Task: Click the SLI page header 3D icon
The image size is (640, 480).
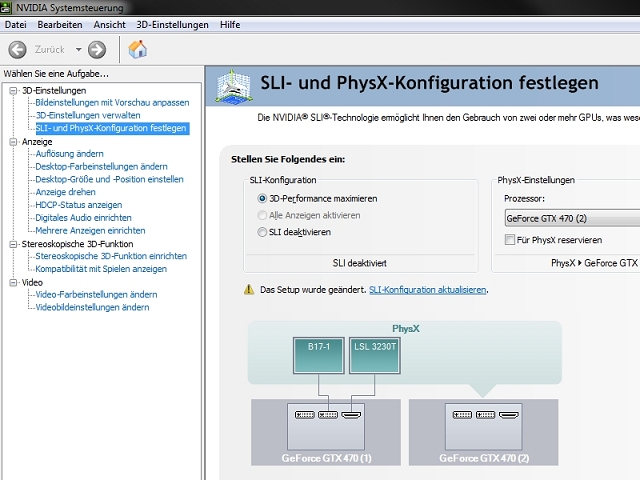Action: click(x=234, y=87)
